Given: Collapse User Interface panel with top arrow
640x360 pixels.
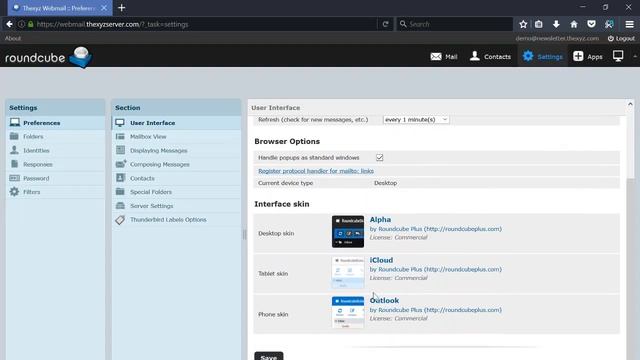Looking at the screenshot, I should point(630,104).
